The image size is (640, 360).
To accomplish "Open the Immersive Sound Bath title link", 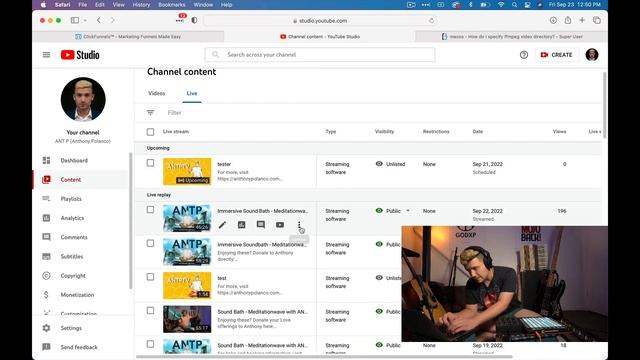I will pos(263,211).
